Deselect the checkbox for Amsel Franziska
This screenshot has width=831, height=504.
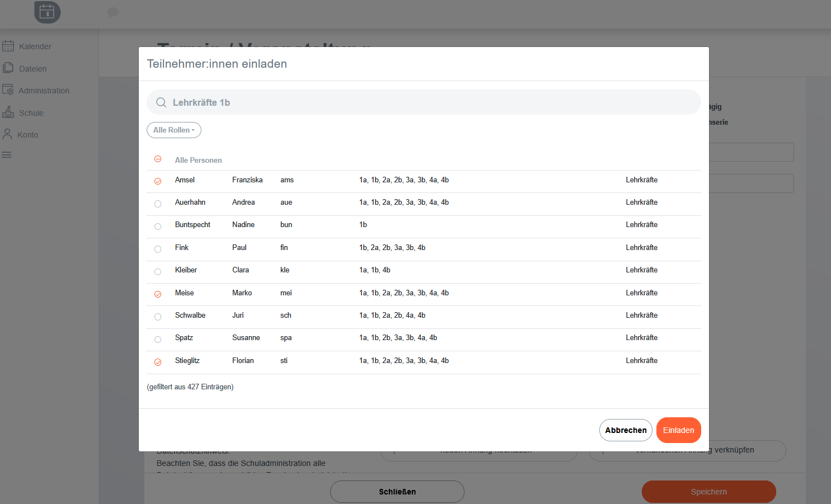[x=158, y=181]
